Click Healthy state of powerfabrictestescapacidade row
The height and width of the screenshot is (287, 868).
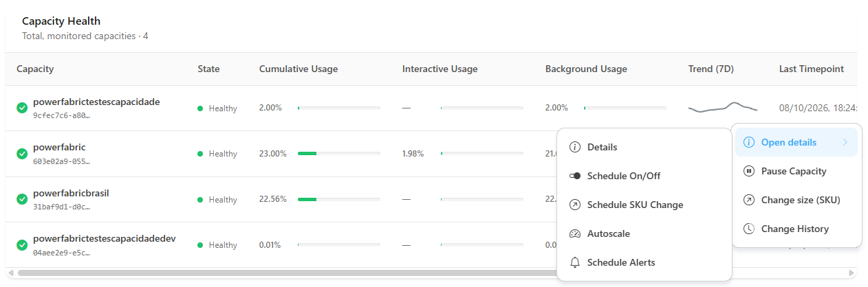point(217,108)
